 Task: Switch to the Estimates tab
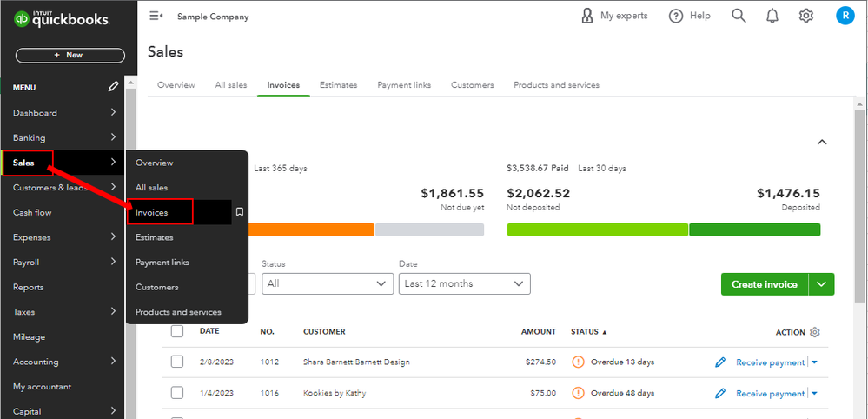click(x=338, y=85)
